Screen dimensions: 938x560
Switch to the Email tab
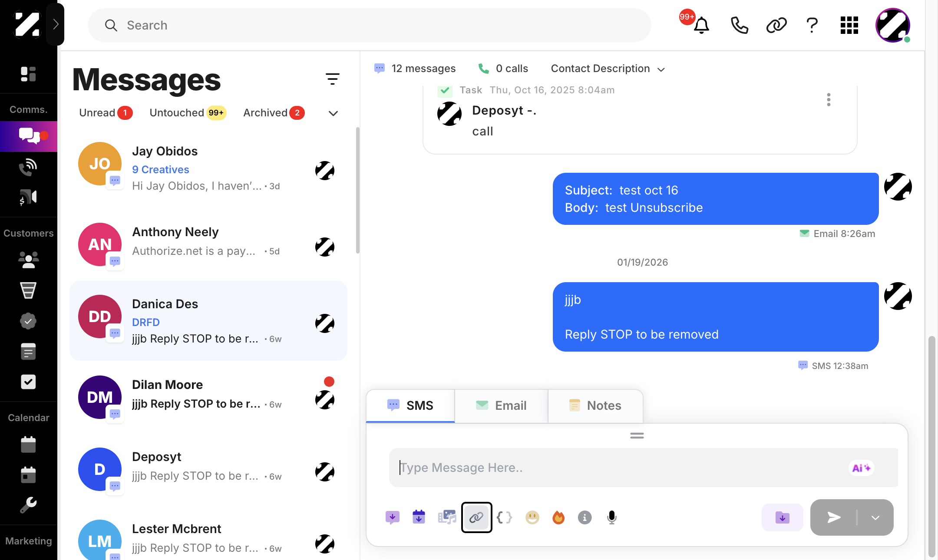pos(501,405)
